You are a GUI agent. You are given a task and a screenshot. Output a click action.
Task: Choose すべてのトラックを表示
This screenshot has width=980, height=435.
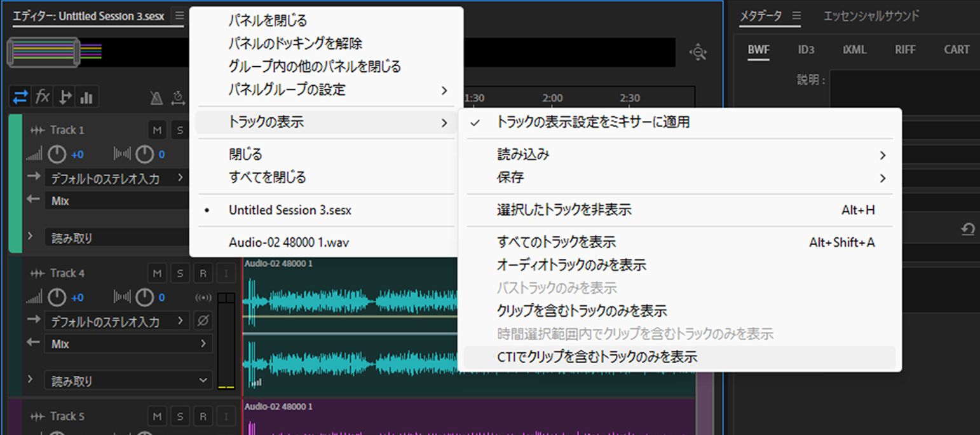click(679, 242)
